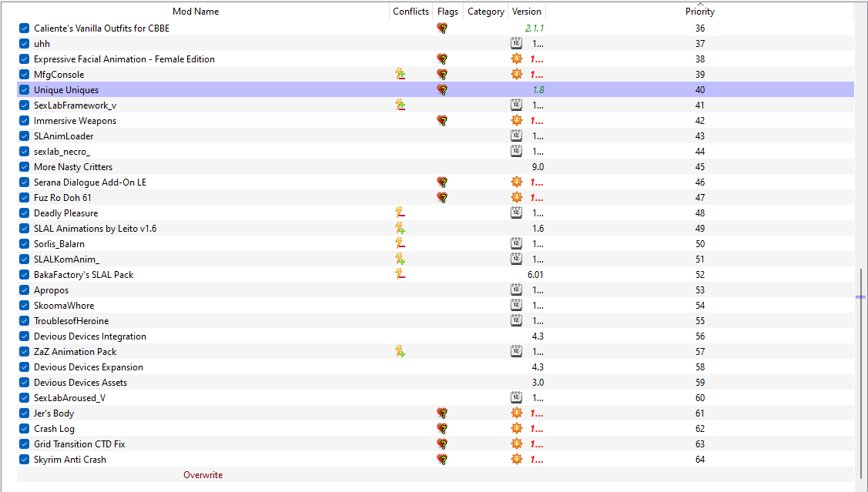
Task: Select the SexLabFramework_v mod name
Action: pyautogui.click(x=75, y=105)
